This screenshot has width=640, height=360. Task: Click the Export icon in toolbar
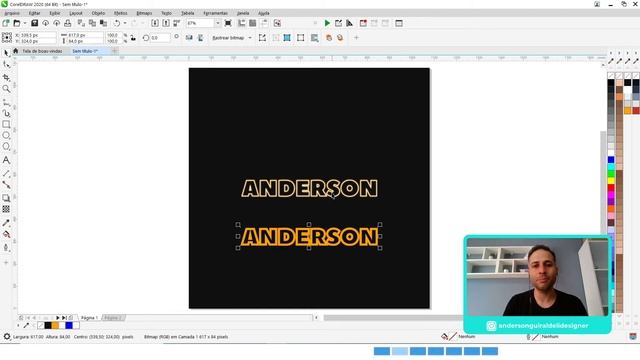tap(166, 23)
